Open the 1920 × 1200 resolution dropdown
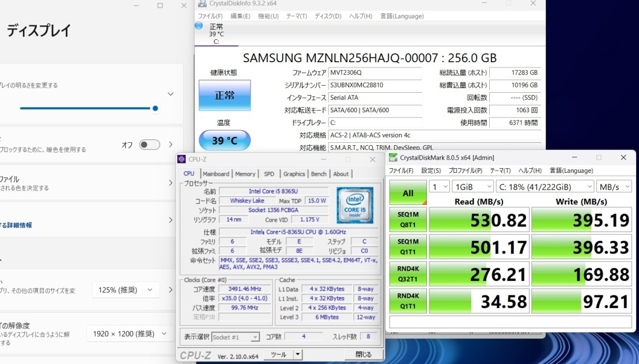The height and width of the screenshot is (364, 639). (x=130, y=333)
